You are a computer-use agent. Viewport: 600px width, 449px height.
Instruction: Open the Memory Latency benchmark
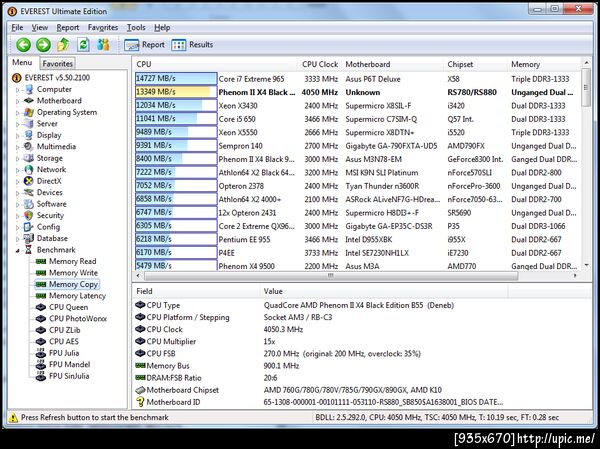pyautogui.click(x=77, y=296)
